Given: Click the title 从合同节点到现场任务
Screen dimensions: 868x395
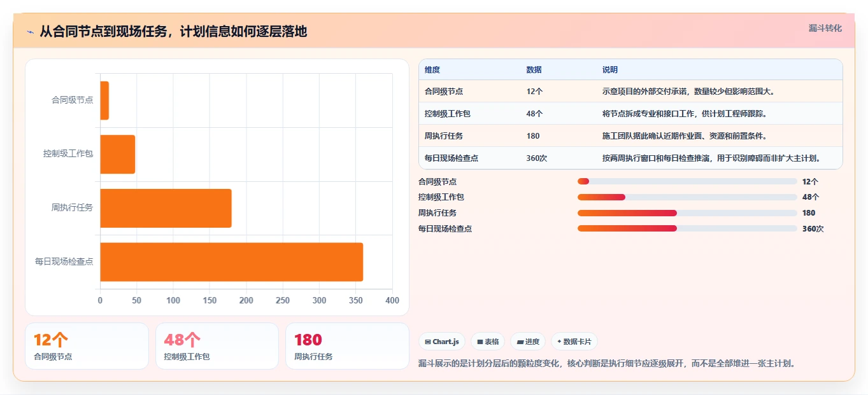Looking at the screenshot, I should pyautogui.click(x=173, y=32).
